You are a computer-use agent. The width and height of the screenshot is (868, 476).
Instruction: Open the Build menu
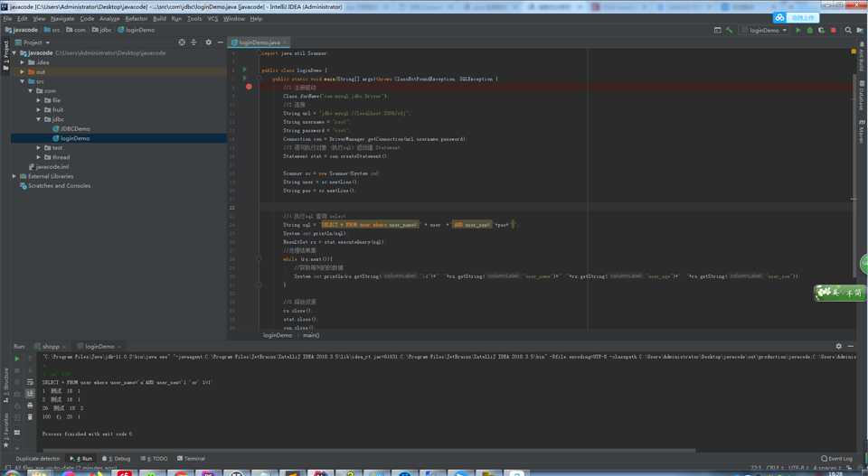[159, 19]
